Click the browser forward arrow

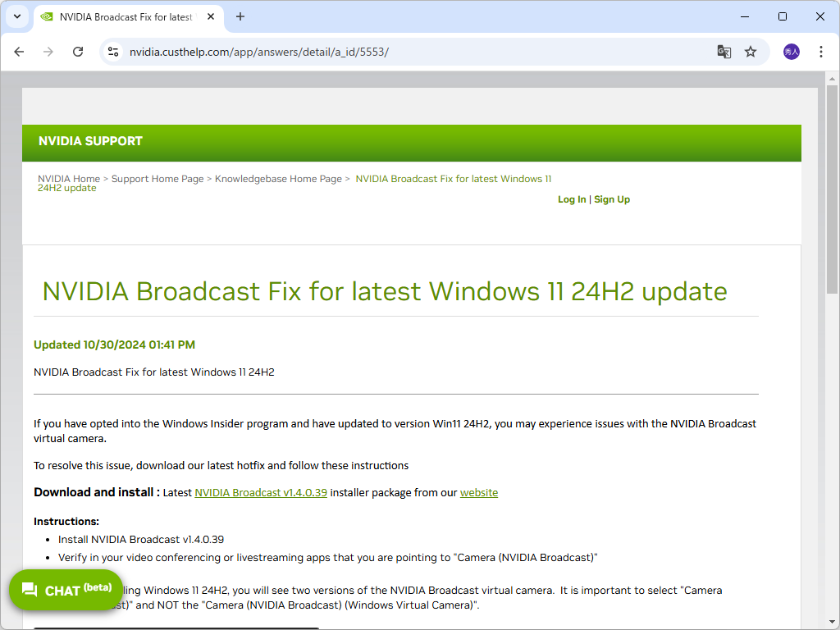(x=48, y=52)
